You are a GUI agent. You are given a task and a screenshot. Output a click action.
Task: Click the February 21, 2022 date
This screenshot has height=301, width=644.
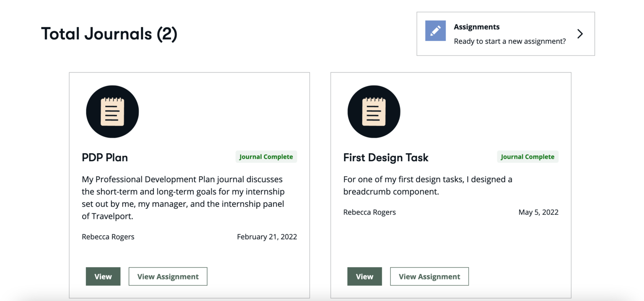267,237
